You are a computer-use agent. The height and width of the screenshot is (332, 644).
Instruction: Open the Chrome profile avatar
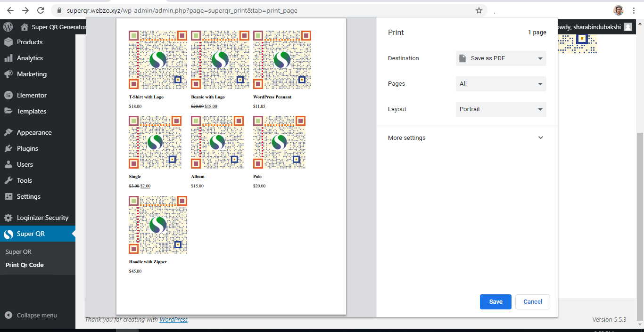619,10
